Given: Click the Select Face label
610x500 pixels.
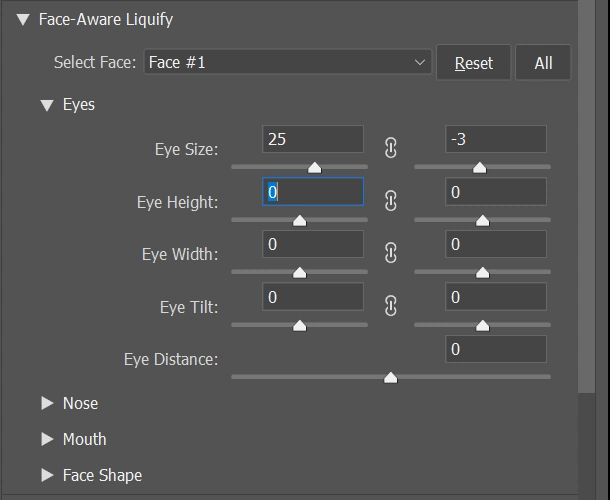Looking at the screenshot, I should [x=95, y=62].
